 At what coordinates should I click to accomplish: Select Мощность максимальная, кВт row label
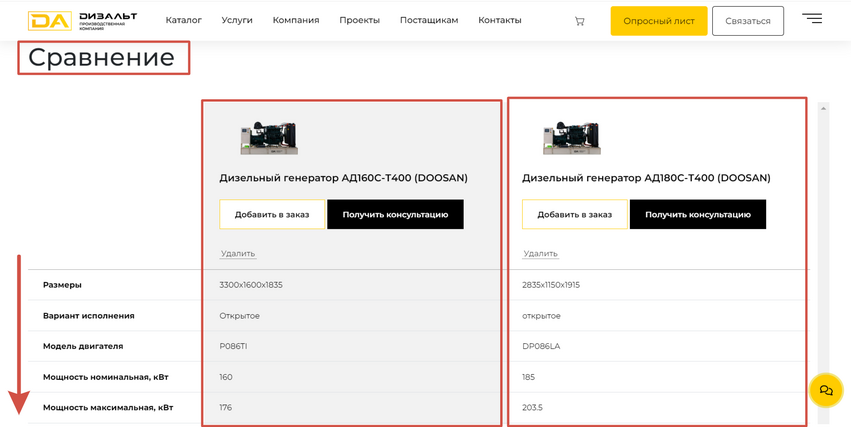(x=108, y=407)
